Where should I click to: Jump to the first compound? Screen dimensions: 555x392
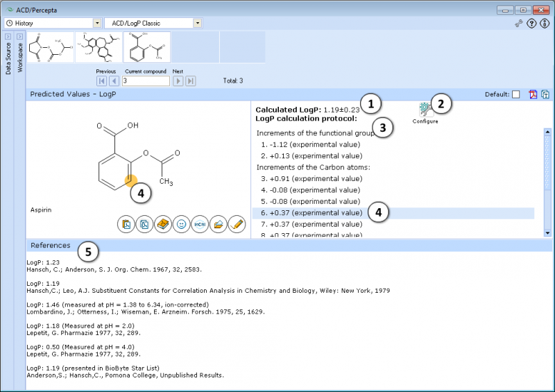pos(102,81)
